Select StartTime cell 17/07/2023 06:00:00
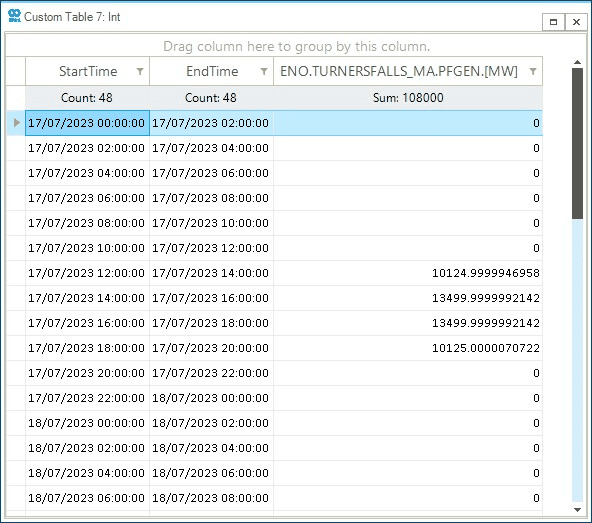Screen dimensions: 592x523 (x=87, y=198)
